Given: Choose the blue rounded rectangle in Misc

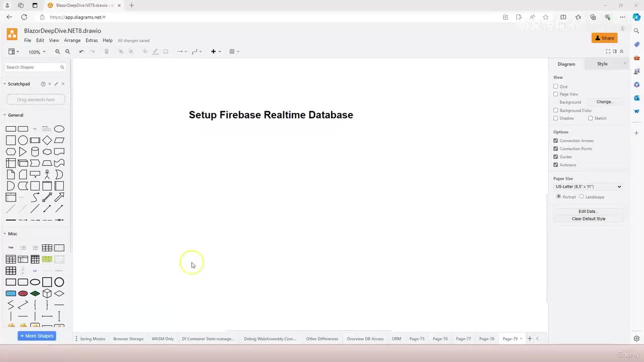Looking at the screenshot, I should point(11,294).
